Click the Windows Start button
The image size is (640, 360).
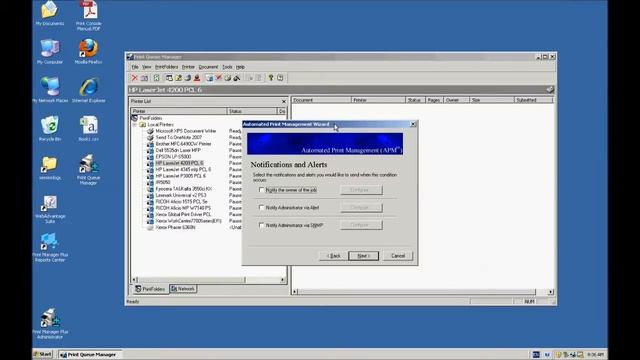[x=43, y=354]
